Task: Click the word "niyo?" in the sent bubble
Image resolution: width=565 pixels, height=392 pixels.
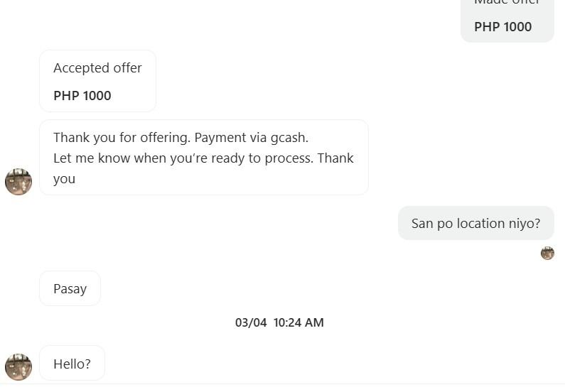Action: point(524,223)
